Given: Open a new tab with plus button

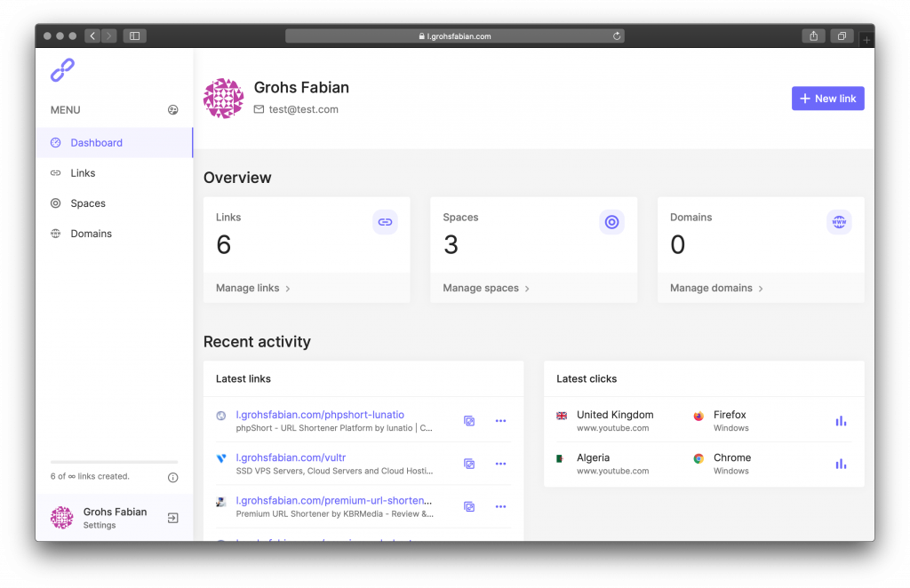Looking at the screenshot, I should [x=866, y=40].
